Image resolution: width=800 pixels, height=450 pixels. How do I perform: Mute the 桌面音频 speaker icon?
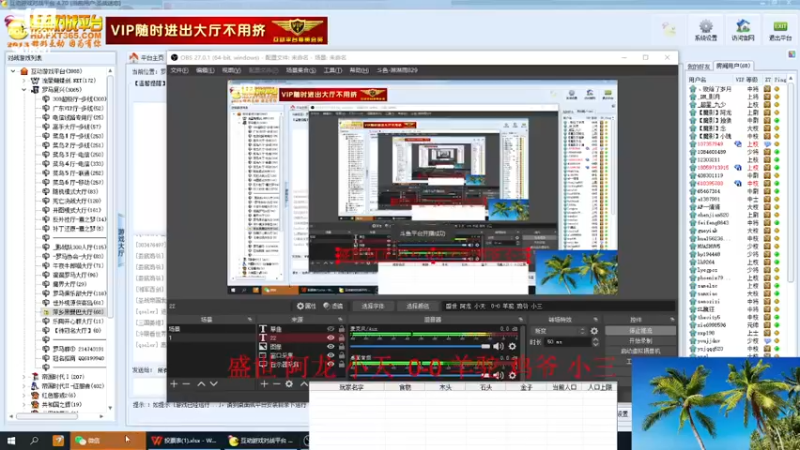pos(498,376)
